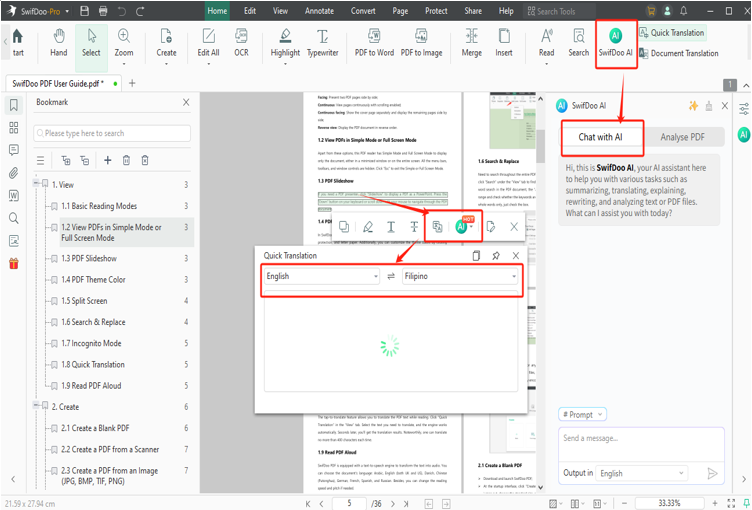The height and width of the screenshot is (510, 752).
Task: Click the Send a message box
Action: click(641, 444)
